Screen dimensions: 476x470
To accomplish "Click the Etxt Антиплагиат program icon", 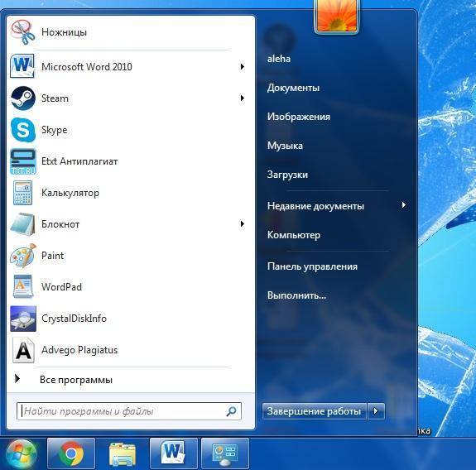I will (23, 161).
